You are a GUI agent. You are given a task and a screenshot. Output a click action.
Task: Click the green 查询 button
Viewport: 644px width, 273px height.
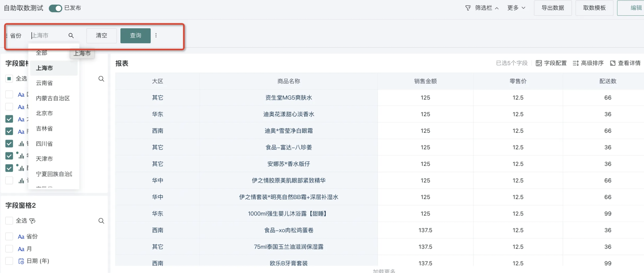point(135,35)
